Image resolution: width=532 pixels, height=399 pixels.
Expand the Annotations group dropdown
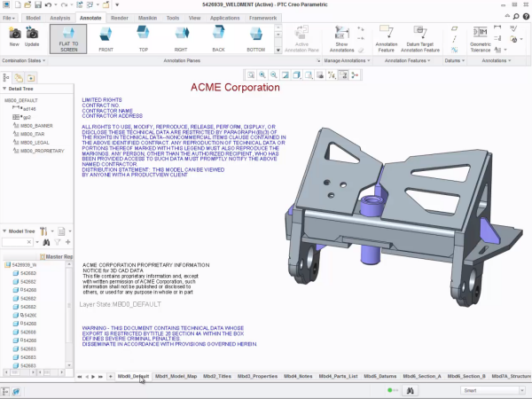click(x=497, y=60)
